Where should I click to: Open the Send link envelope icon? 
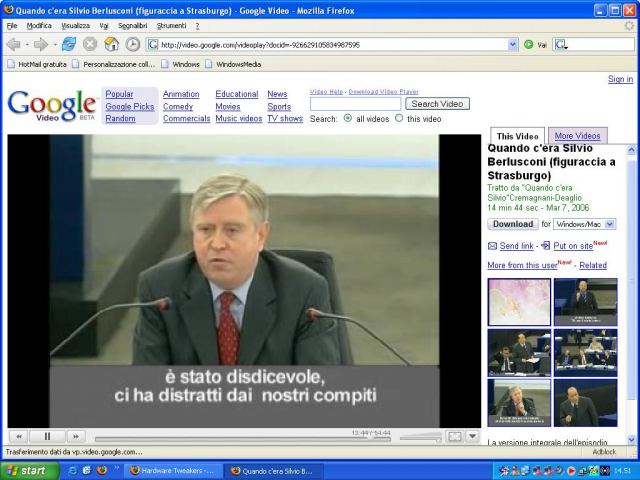[x=493, y=246]
